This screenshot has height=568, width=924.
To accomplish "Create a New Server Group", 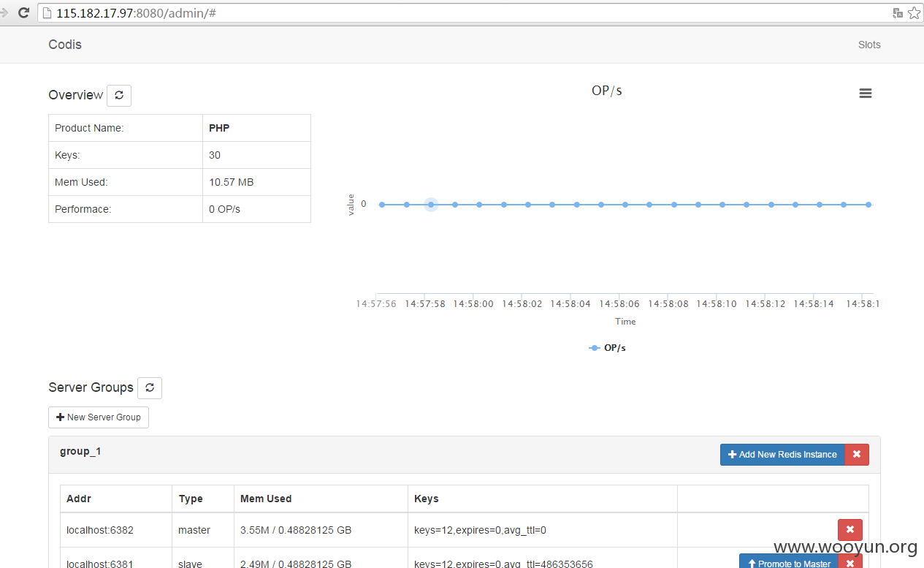I will 99,417.
